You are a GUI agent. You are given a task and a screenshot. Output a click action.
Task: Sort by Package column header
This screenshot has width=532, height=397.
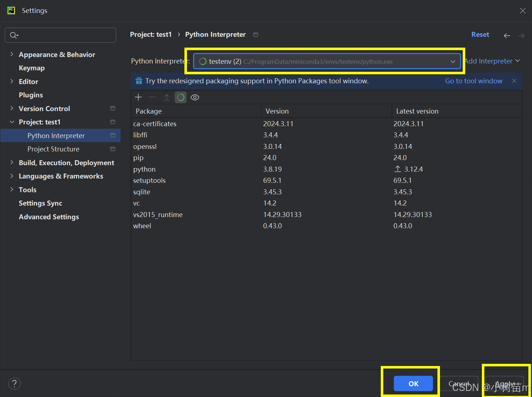(196, 111)
